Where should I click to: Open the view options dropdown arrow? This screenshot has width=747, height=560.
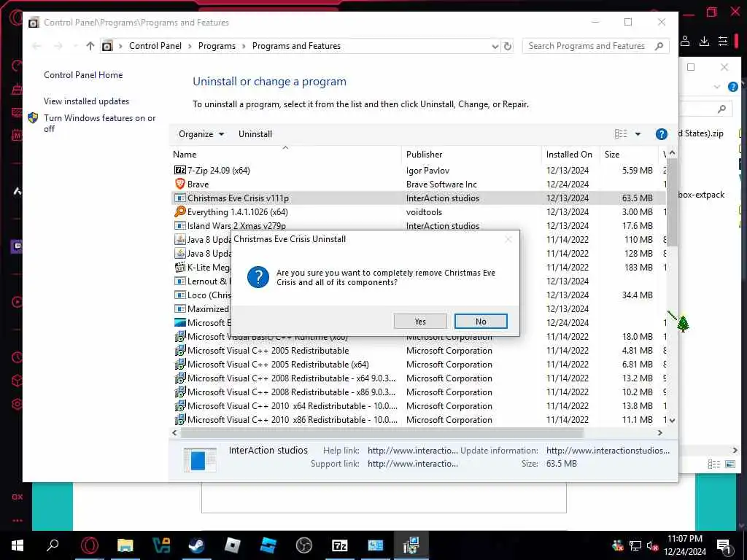coord(638,134)
